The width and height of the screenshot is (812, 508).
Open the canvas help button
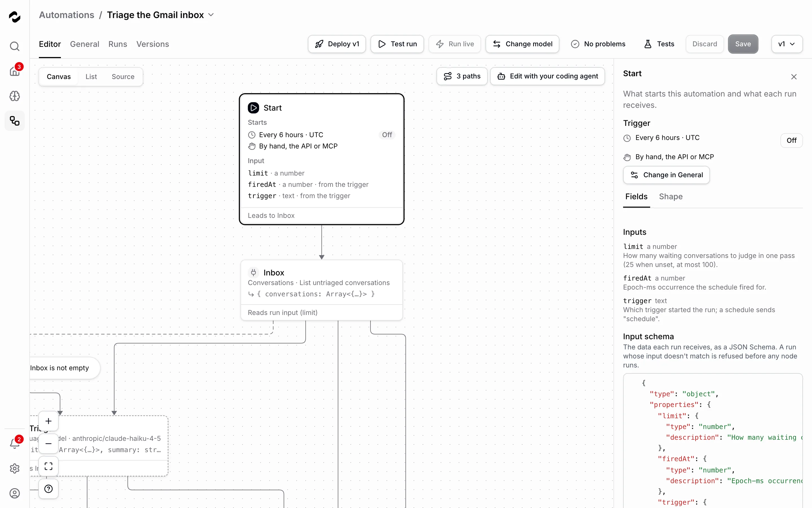coord(48,489)
